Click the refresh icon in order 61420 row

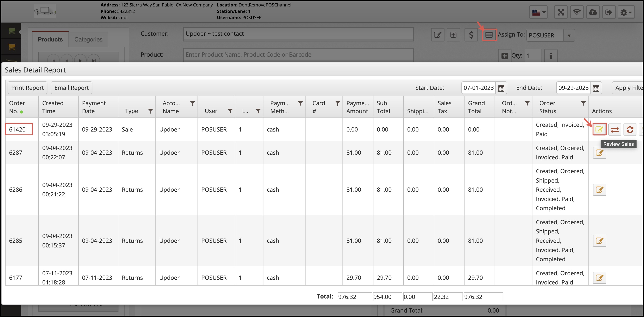click(630, 129)
